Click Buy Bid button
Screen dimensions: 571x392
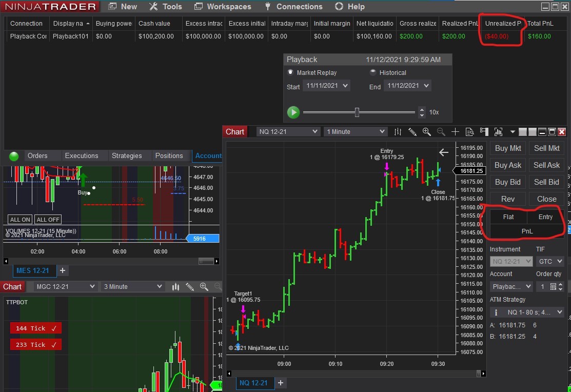[x=507, y=182]
